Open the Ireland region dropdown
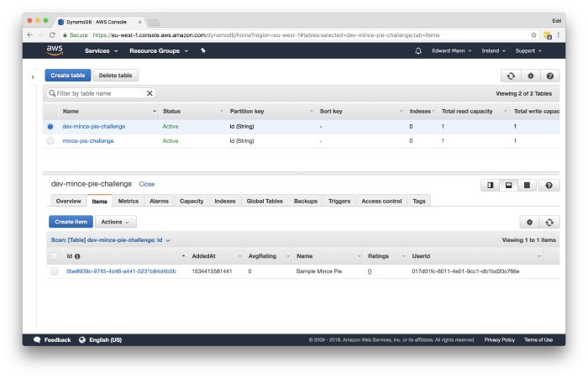This screenshot has height=378, width=588. point(494,50)
